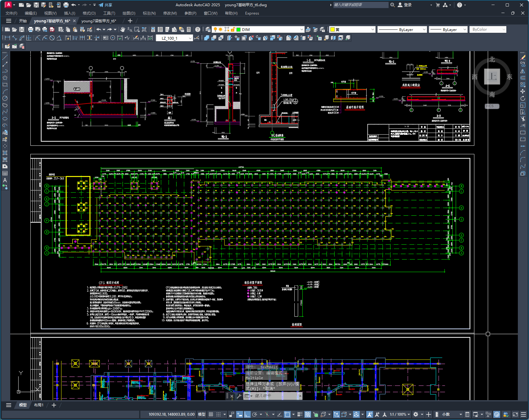Viewport: 529px width, 420px height.
Task: Click the Dimension Update icon
Action: pyautogui.click(x=150, y=38)
